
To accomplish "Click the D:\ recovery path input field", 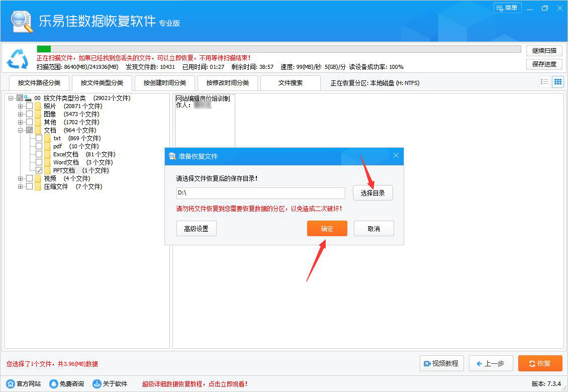I will [260, 193].
